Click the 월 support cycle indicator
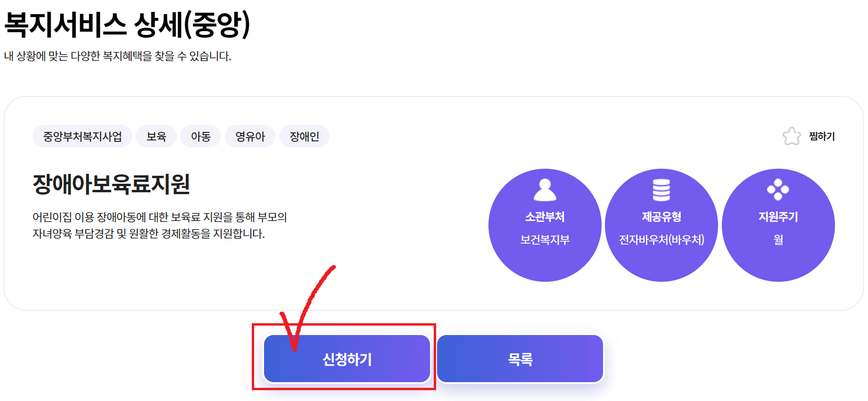Screen dimensions: 868x401 click(x=778, y=239)
